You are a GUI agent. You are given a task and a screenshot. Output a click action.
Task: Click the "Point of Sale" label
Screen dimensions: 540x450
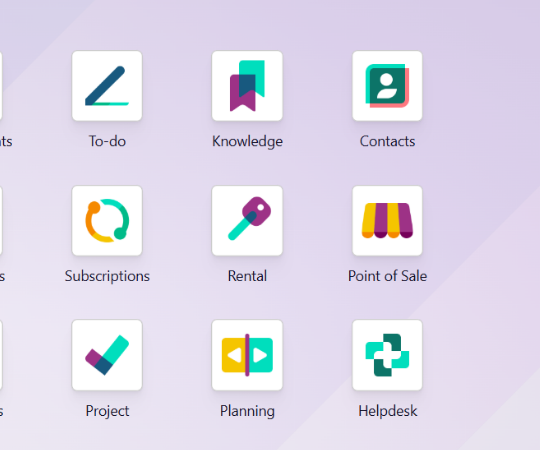tap(387, 276)
